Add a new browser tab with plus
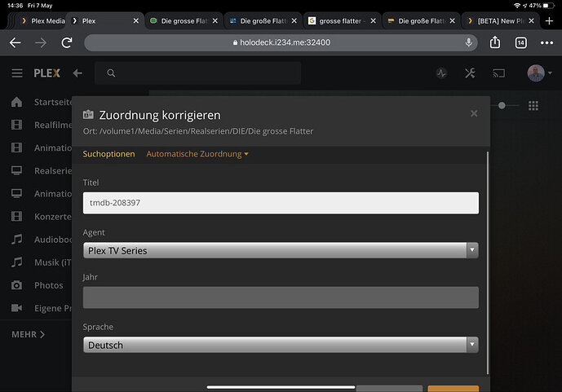Screen dimensions: 562x392 point(549,21)
